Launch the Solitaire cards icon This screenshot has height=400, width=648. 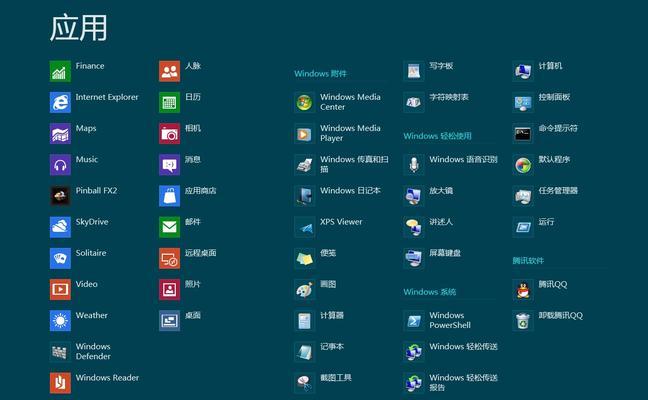tap(60, 258)
